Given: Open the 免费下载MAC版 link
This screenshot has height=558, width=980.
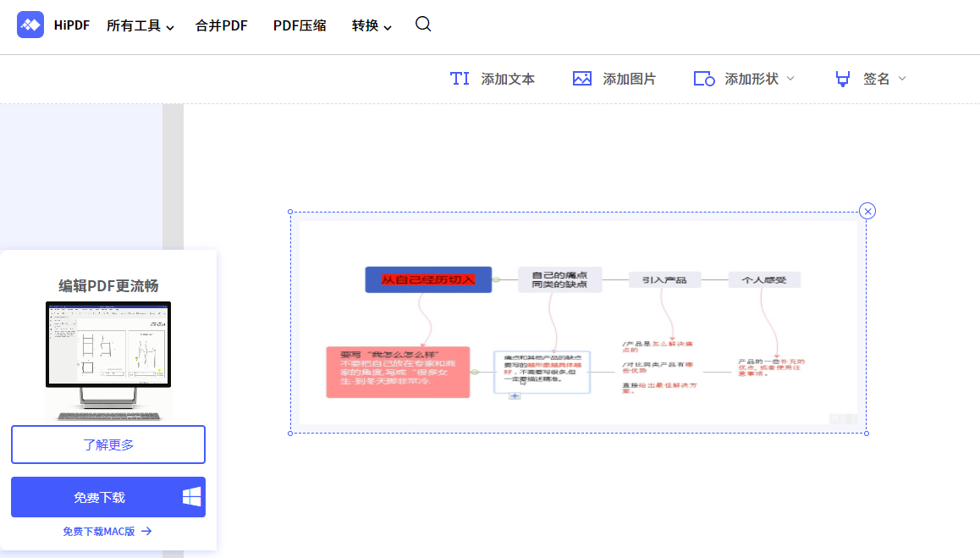Looking at the screenshot, I should tap(107, 531).
